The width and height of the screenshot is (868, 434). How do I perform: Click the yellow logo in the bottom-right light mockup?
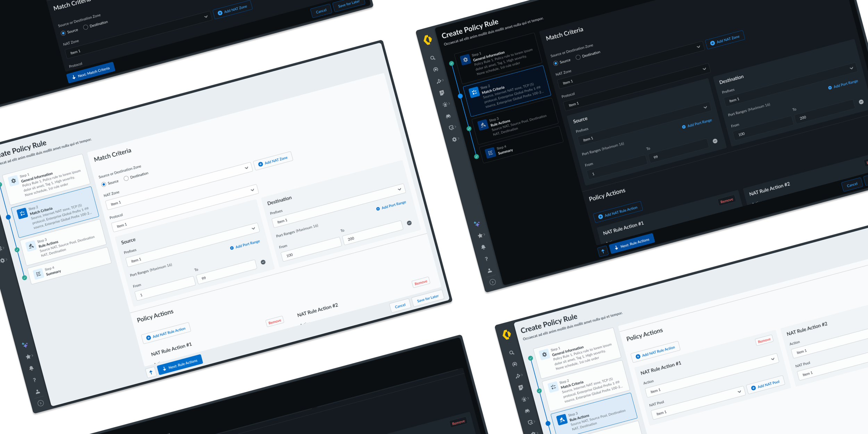point(507,334)
